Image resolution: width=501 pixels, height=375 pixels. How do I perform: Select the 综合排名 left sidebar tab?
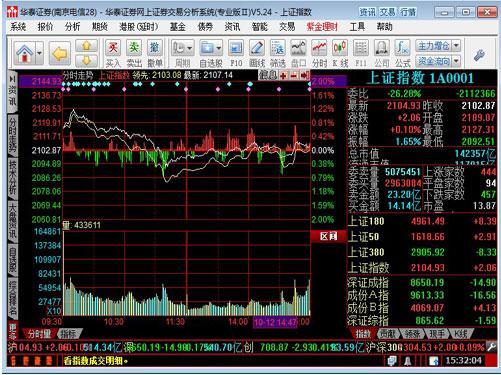(12, 299)
